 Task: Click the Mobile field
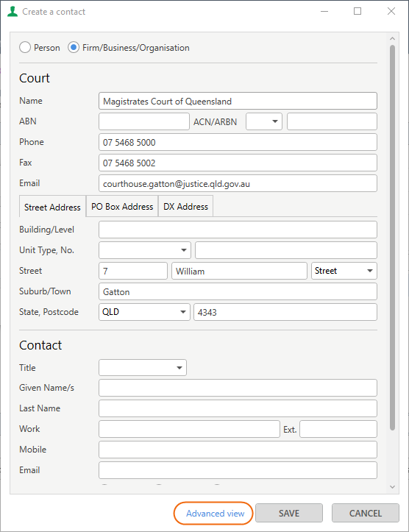[238, 450]
